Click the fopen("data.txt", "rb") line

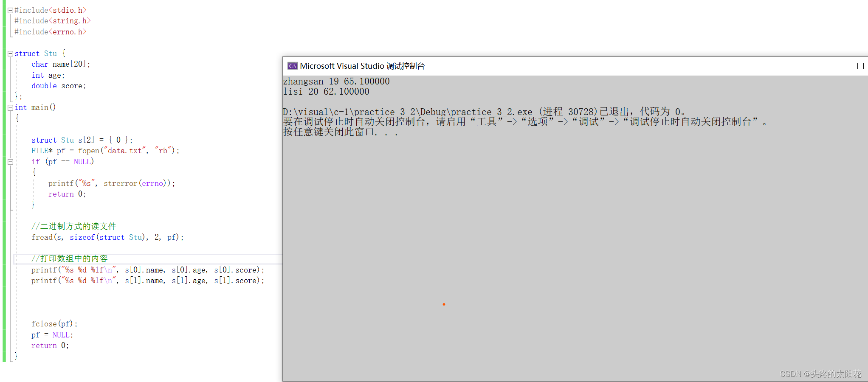105,151
